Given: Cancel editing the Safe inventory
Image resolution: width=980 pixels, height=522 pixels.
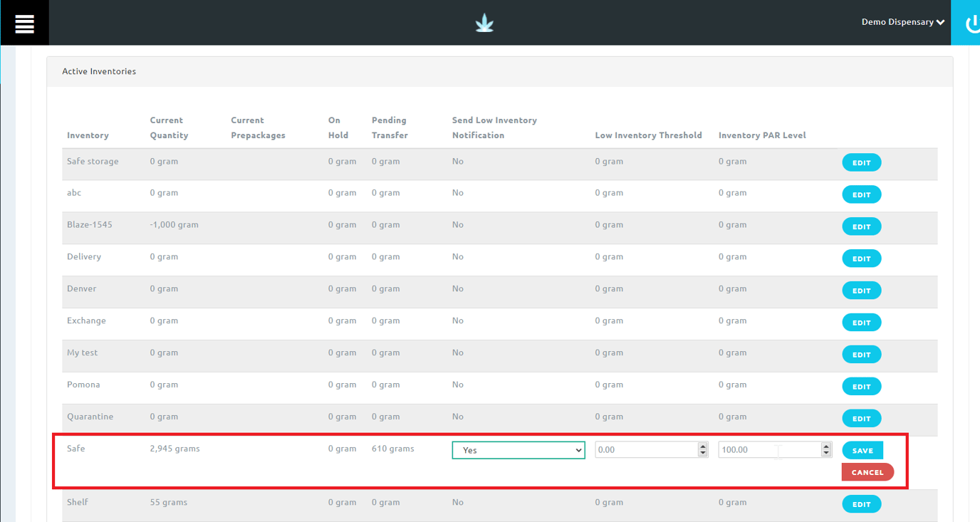Looking at the screenshot, I should (x=867, y=472).
